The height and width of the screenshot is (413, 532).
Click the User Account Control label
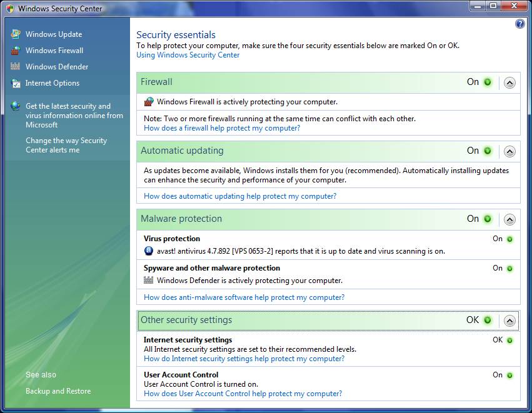coord(181,375)
